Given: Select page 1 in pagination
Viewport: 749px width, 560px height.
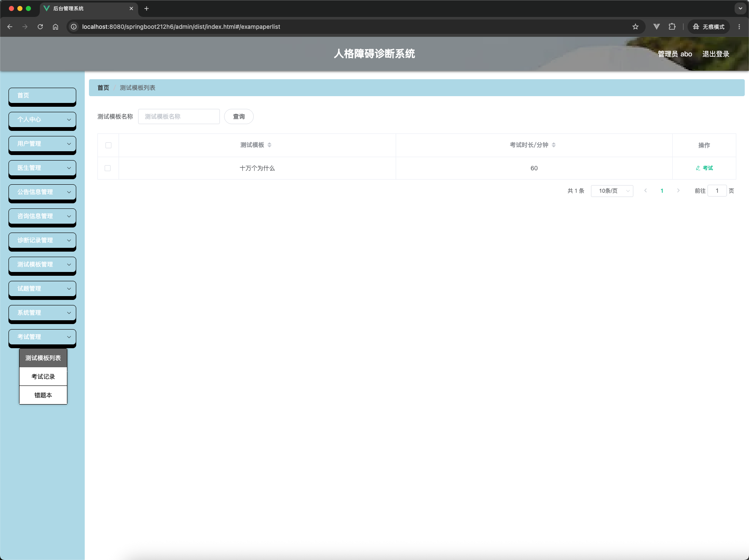Looking at the screenshot, I should [x=662, y=191].
